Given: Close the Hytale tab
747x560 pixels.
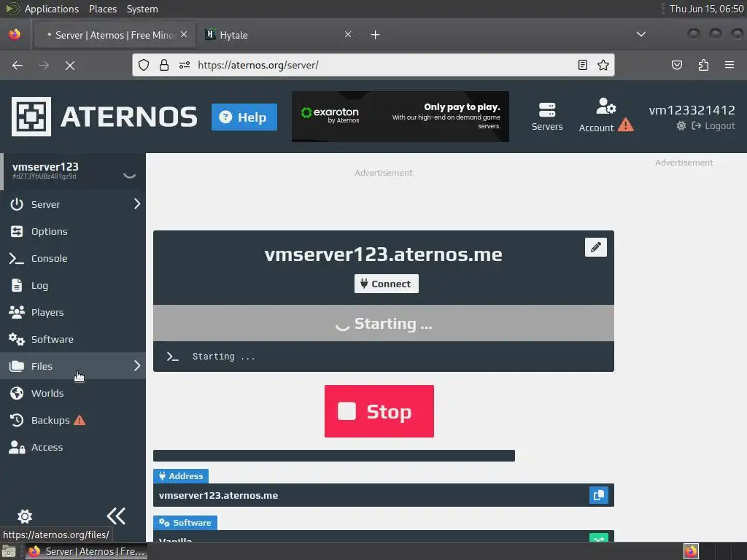Looking at the screenshot, I should [348, 34].
